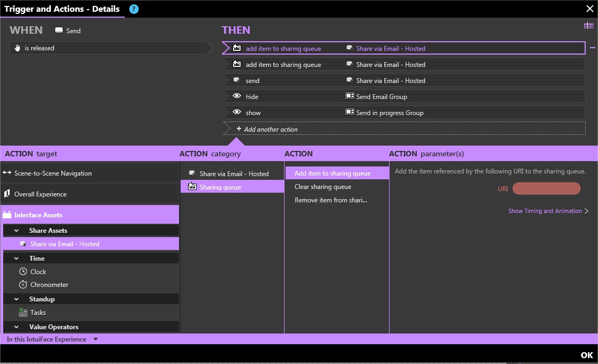Click the grid view icon at top right
Viewport: 598px width, 364px height.
pyautogui.click(x=588, y=26)
